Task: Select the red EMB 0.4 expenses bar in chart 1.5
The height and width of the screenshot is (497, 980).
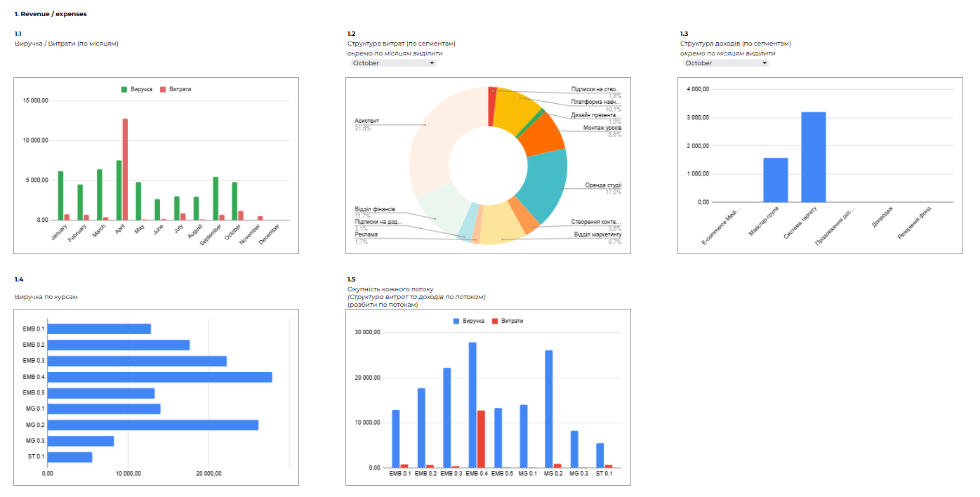Action: pos(481,439)
